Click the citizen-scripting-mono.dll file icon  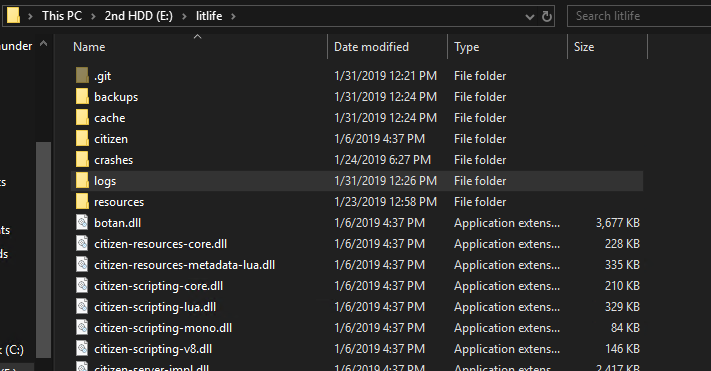click(82, 327)
